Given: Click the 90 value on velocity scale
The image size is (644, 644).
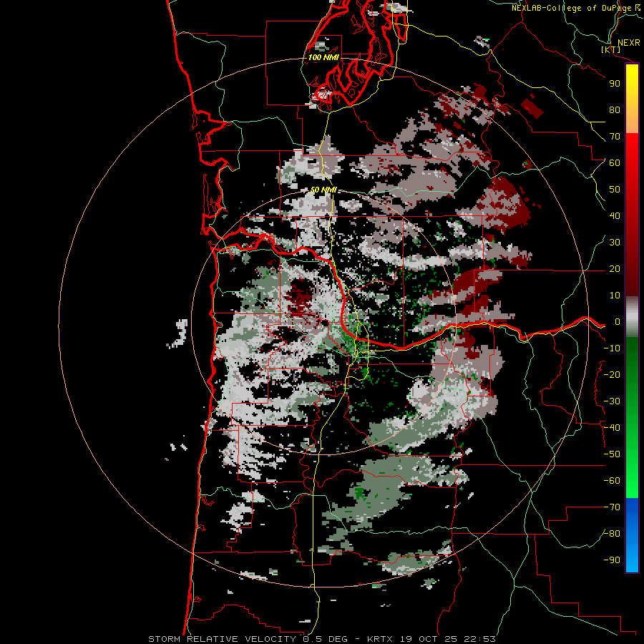Looking at the screenshot, I should click(x=615, y=84).
